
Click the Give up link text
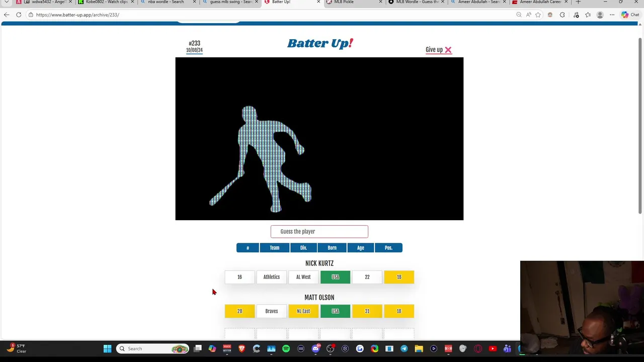tap(434, 50)
